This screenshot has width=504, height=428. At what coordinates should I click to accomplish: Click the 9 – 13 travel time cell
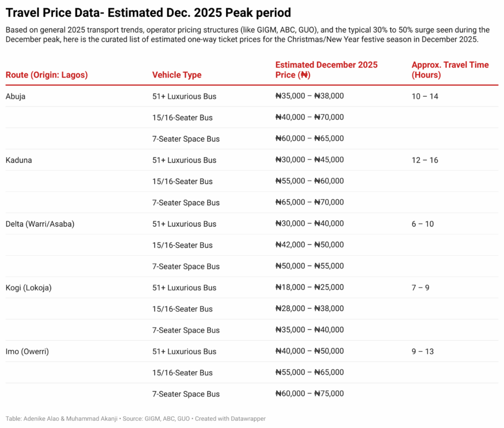pos(423,352)
